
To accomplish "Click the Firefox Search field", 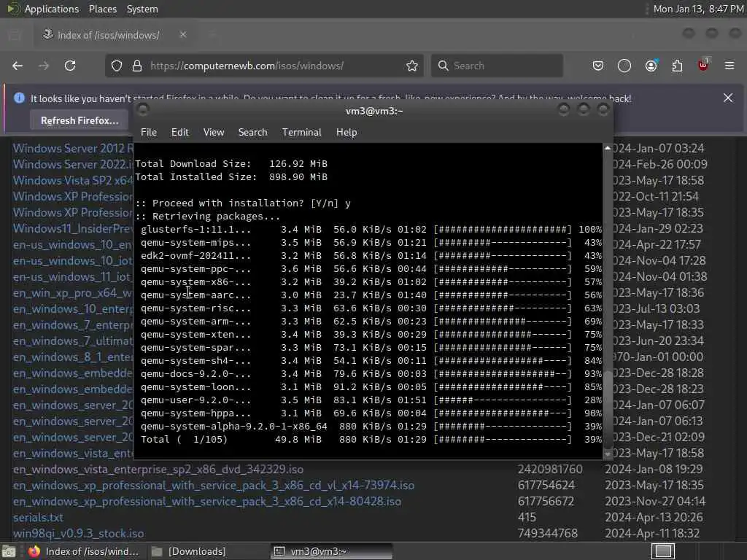I will (497, 66).
